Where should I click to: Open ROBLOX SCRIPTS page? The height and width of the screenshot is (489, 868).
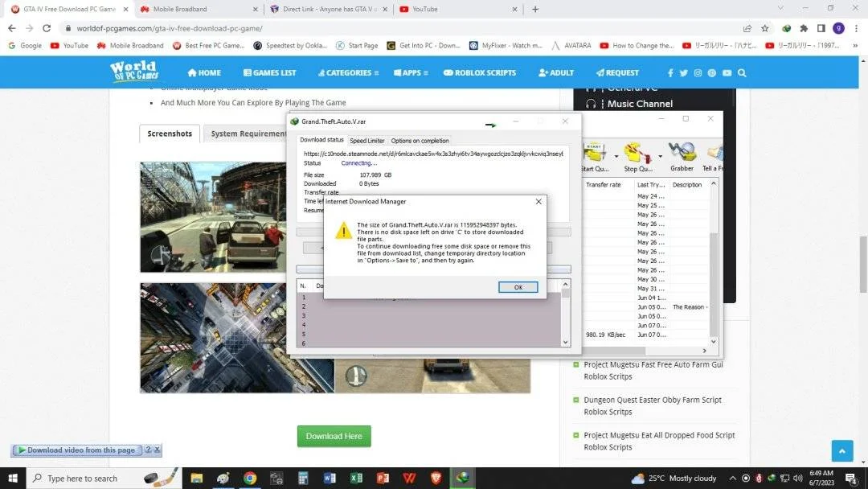(479, 72)
